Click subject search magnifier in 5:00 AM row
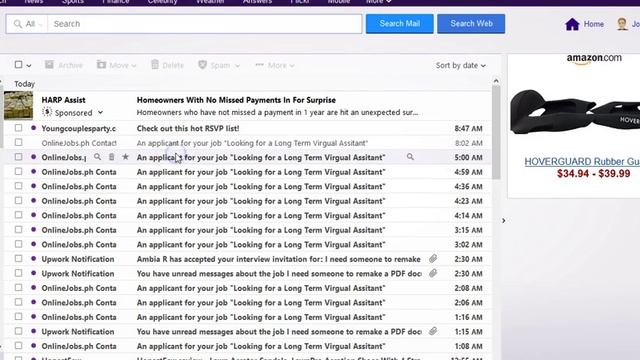 pos(410,157)
